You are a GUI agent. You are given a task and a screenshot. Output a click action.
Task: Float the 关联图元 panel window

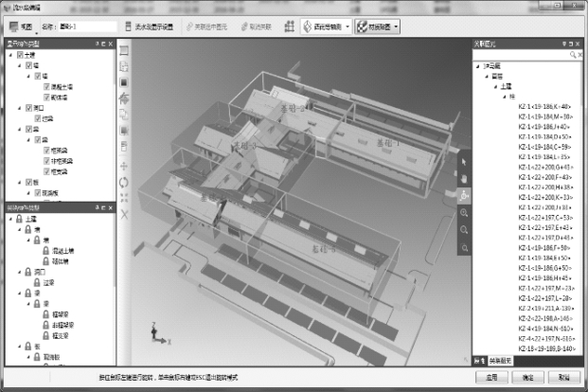click(x=571, y=44)
